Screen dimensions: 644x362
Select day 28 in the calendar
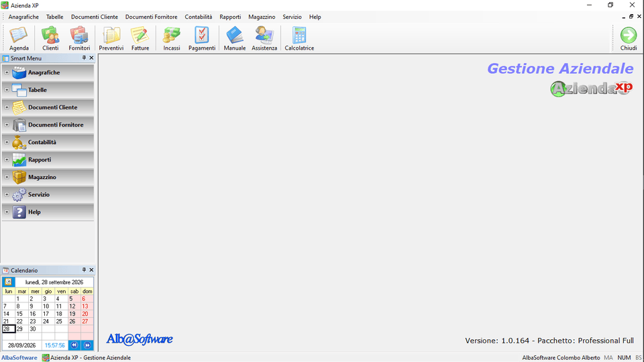9,328
